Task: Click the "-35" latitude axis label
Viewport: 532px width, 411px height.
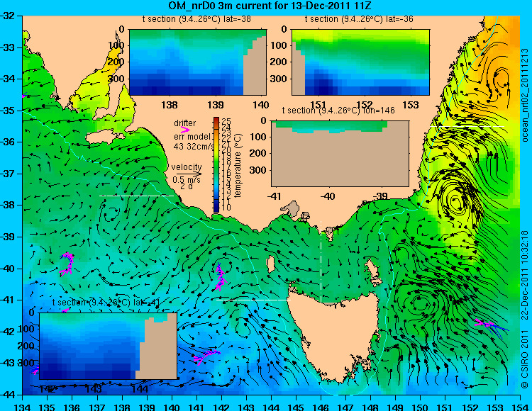Action: pyautogui.click(x=8, y=111)
